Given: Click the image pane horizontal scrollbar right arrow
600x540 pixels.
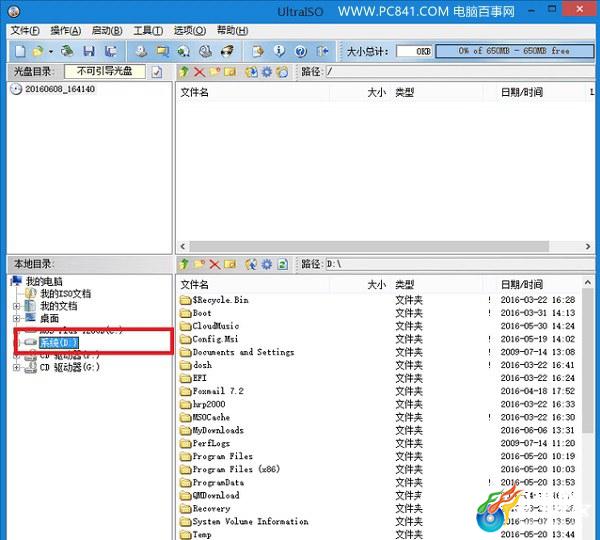Looking at the screenshot, I should tap(588, 246).
